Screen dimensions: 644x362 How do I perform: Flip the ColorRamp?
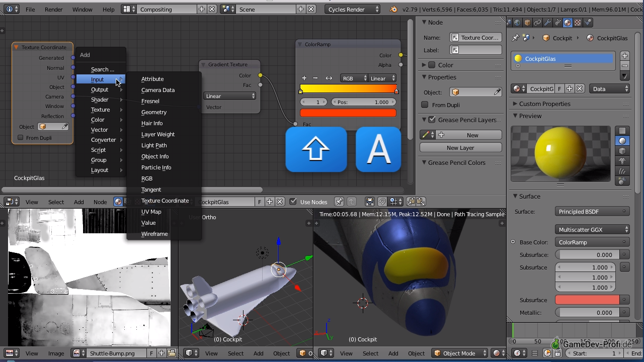click(x=329, y=78)
